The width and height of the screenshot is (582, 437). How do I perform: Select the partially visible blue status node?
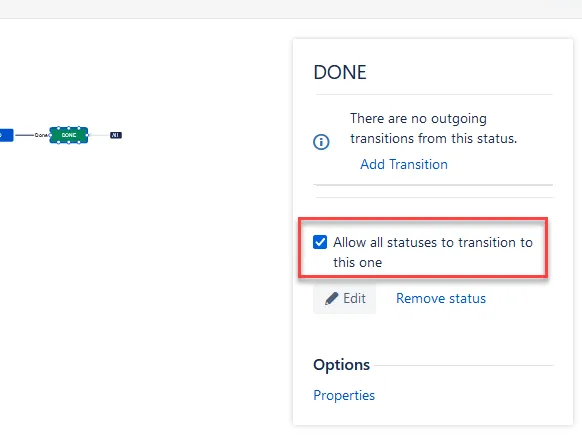(6, 135)
